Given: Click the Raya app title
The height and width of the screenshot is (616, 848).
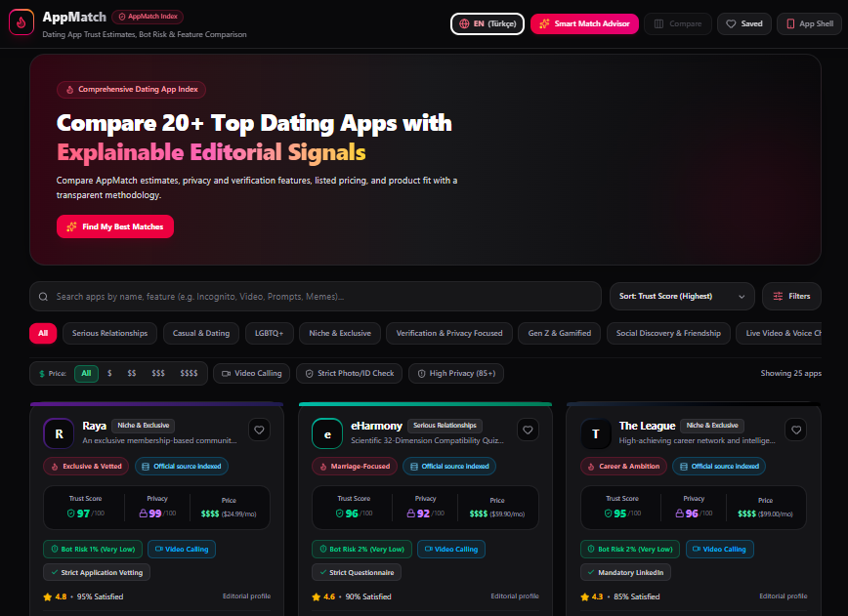Looking at the screenshot, I should 94,426.
